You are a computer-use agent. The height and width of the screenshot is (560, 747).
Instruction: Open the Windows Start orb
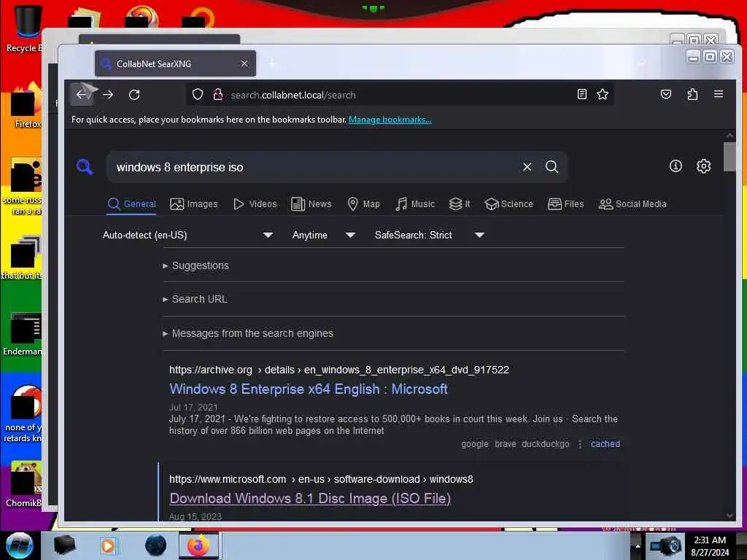20,545
